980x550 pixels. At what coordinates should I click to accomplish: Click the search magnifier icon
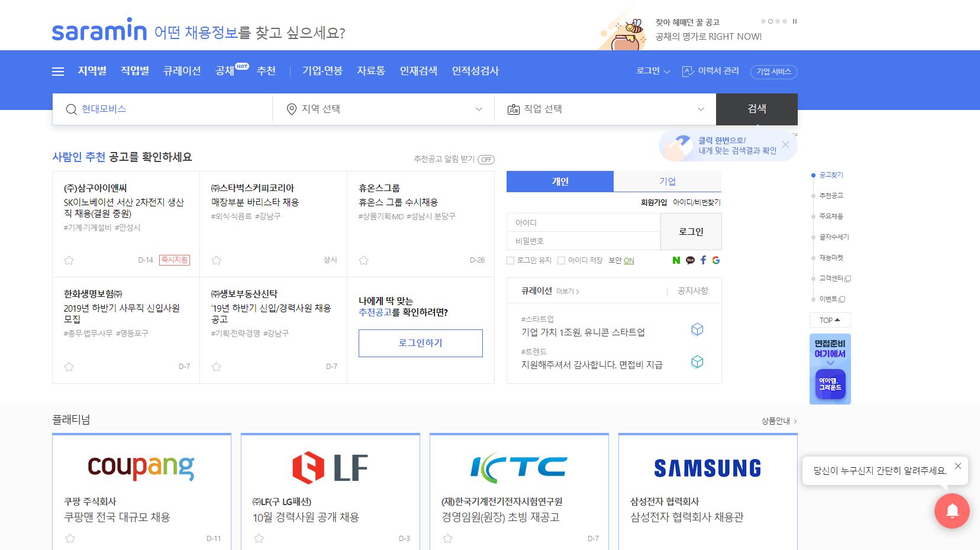pyautogui.click(x=72, y=109)
